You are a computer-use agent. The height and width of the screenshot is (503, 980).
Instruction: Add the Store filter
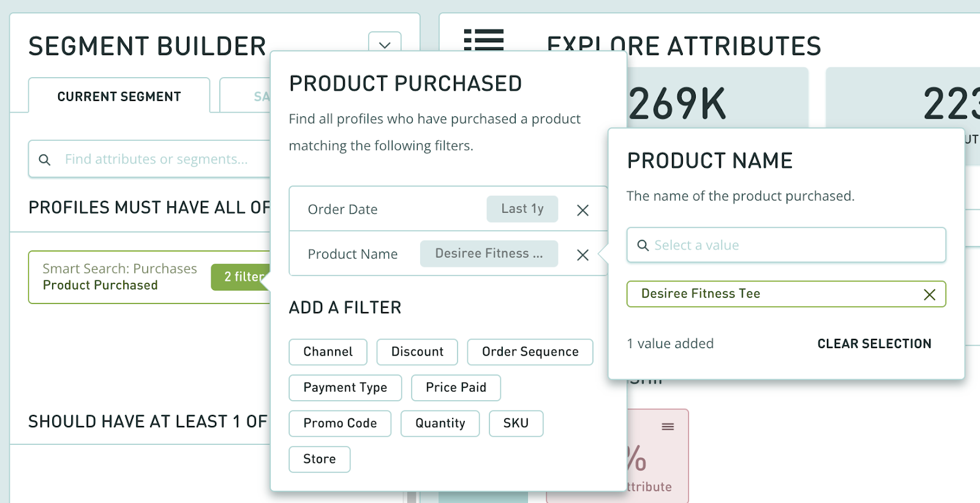[320, 459]
